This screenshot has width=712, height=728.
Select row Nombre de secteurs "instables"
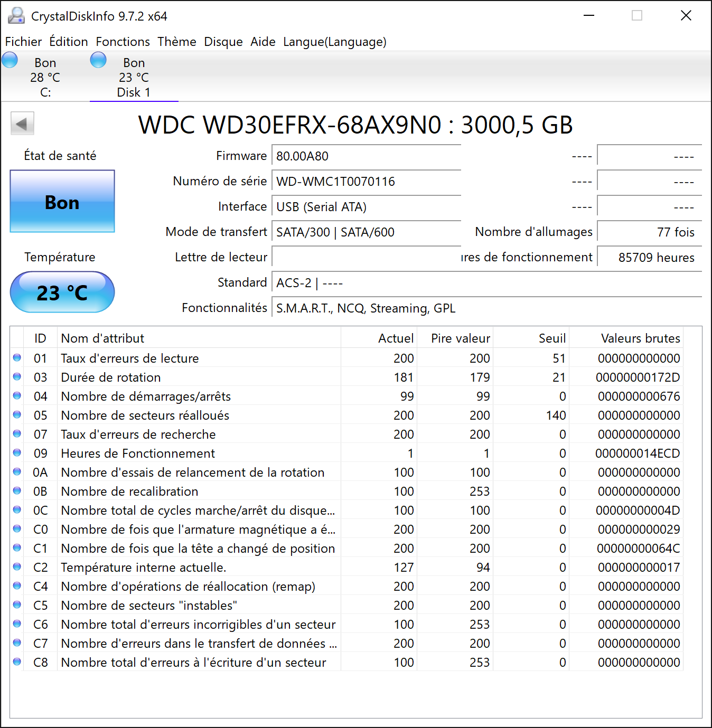(347, 605)
